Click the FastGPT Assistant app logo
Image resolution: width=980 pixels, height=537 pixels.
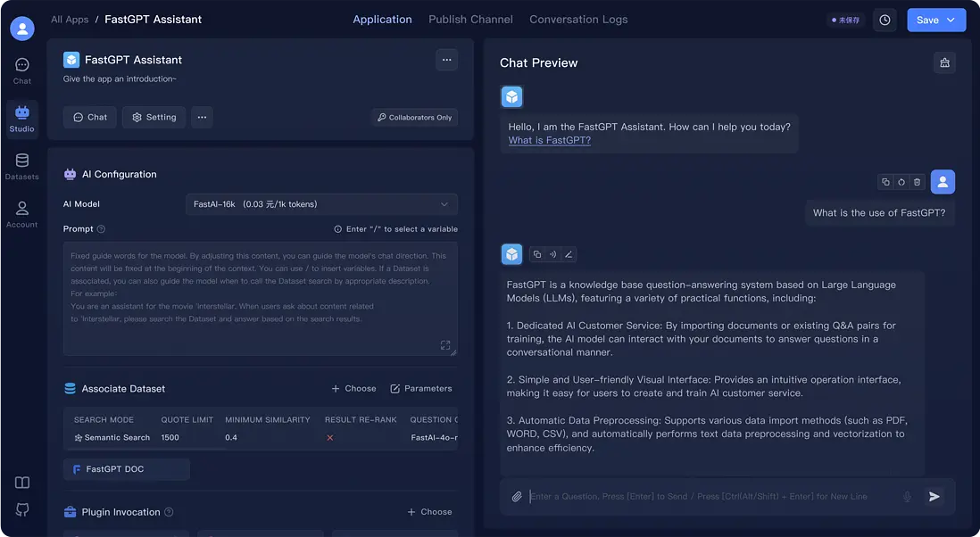(x=71, y=60)
